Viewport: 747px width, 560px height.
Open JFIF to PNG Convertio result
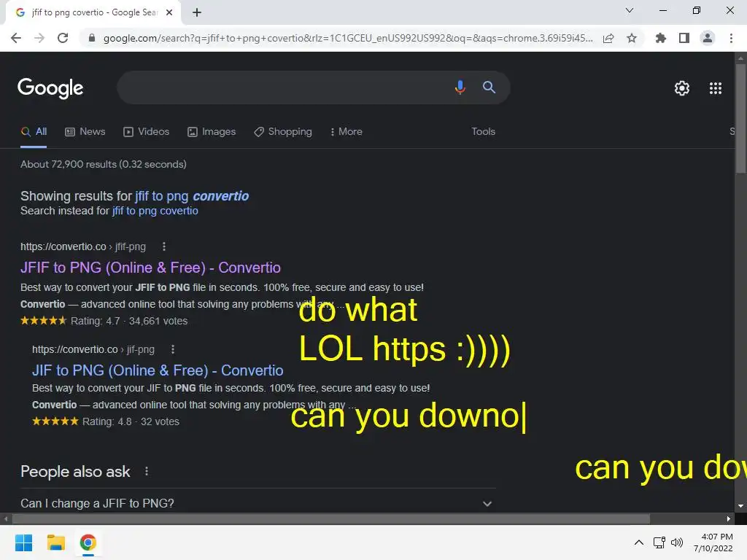pos(150,268)
